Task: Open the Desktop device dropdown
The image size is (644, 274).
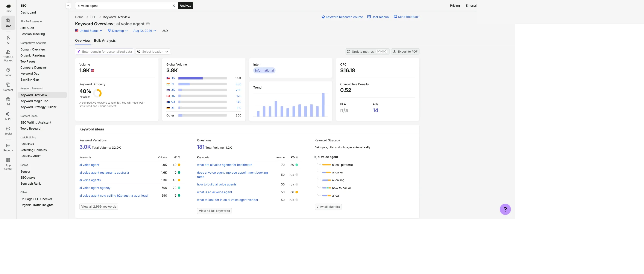Action: click(118, 31)
